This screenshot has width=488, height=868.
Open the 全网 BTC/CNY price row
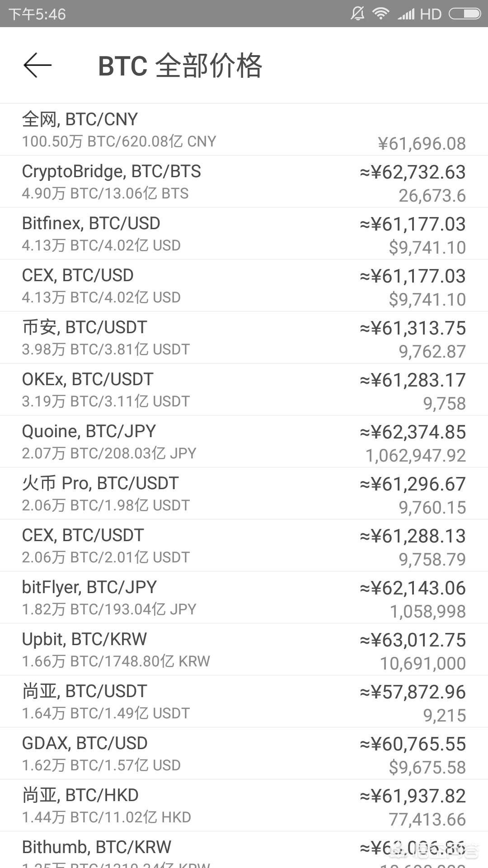[244, 130]
